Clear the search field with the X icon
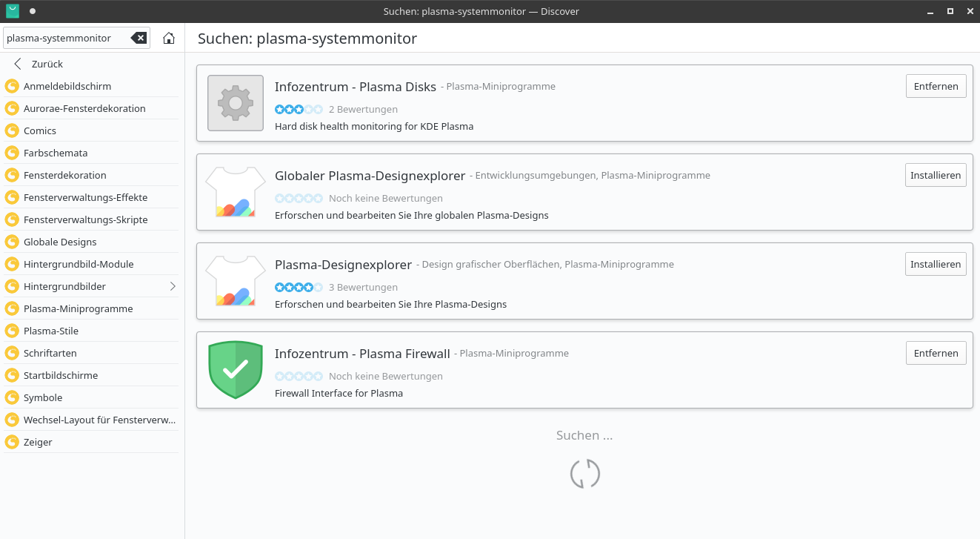980x539 pixels. click(x=139, y=37)
